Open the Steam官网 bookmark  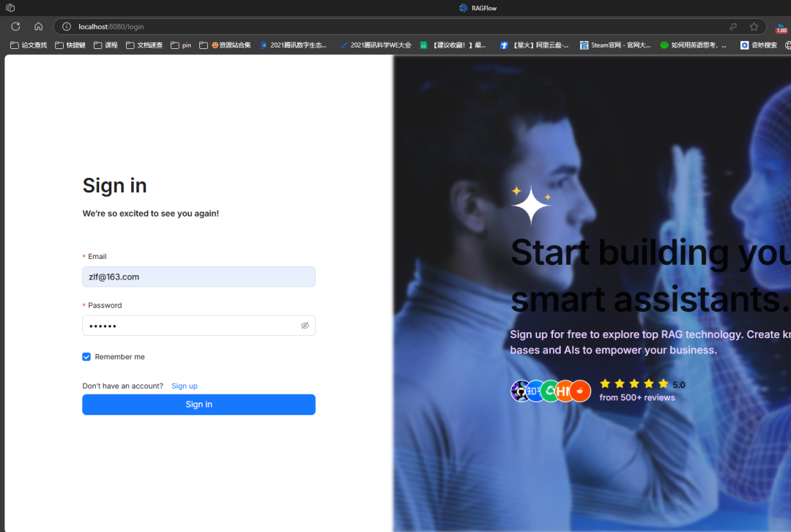pyautogui.click(x=615, y=45)
